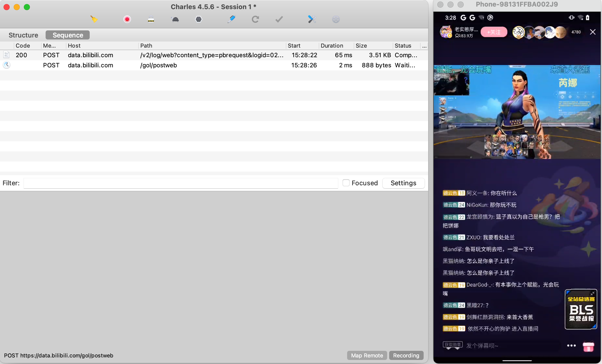Open the streamer avatar in phone window

tap(446, 32)
